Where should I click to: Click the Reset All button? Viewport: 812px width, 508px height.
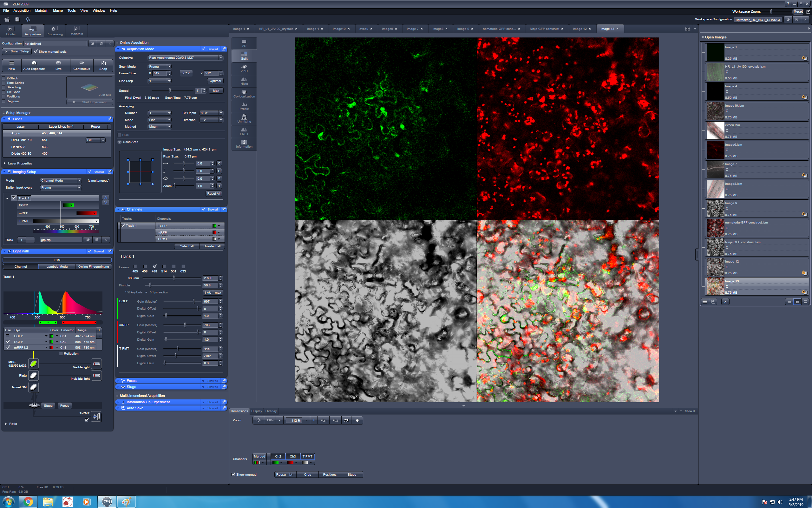click(x=213, y=194)
